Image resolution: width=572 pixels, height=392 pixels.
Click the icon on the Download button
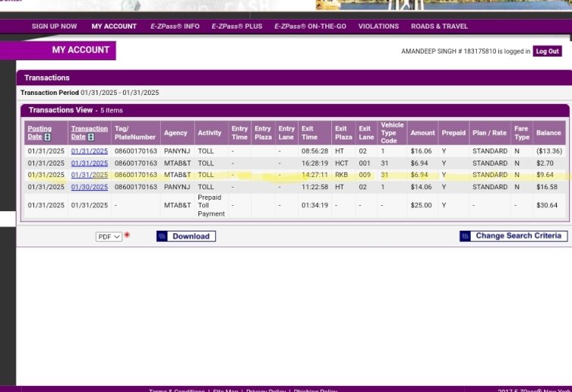162,236
